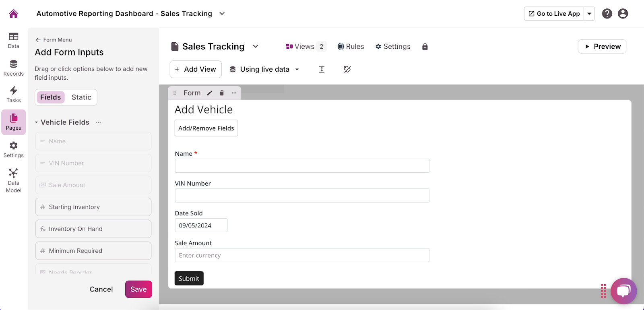
Task: Click the pencil edit icon on Form
Action: click(209, 93)
